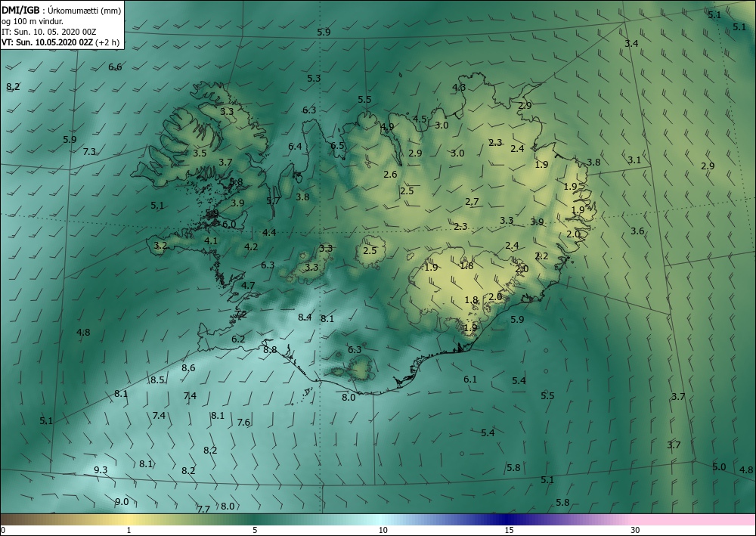Click the map value '8.8' on the southwest coast
Viewport: 756px width, 536px height.
270,350
